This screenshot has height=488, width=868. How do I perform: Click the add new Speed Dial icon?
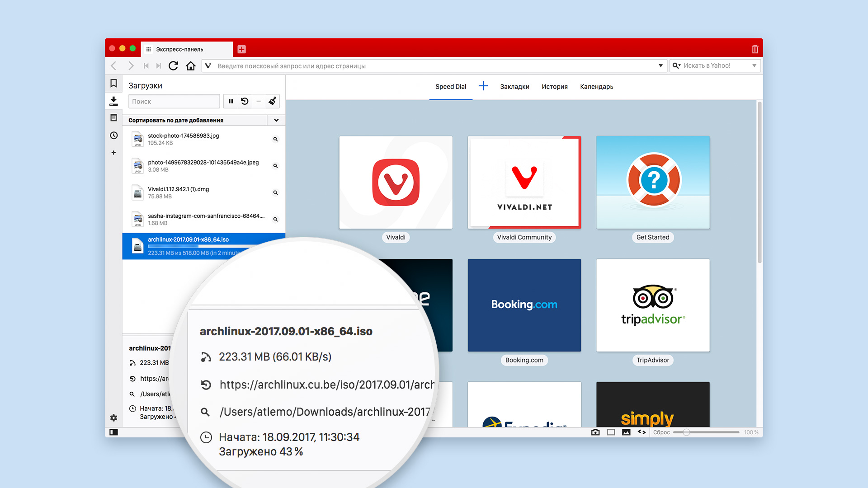tap(483, 86)
